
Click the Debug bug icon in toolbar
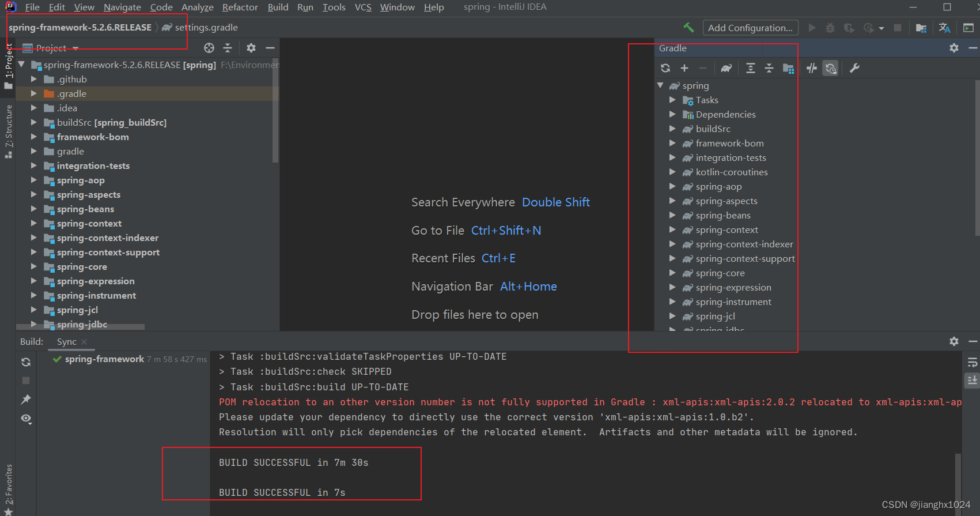pos(830,28)
